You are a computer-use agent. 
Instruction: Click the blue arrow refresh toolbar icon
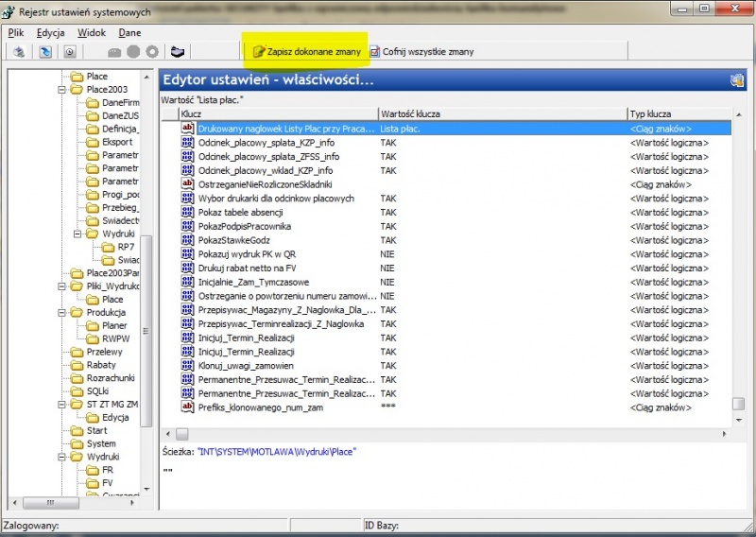coord(45,52)
